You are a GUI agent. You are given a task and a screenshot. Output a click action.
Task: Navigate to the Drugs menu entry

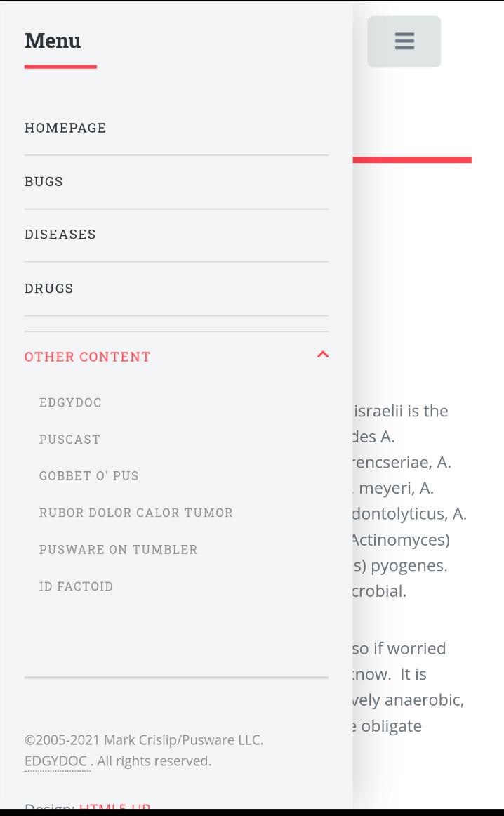tap(49, 288)
